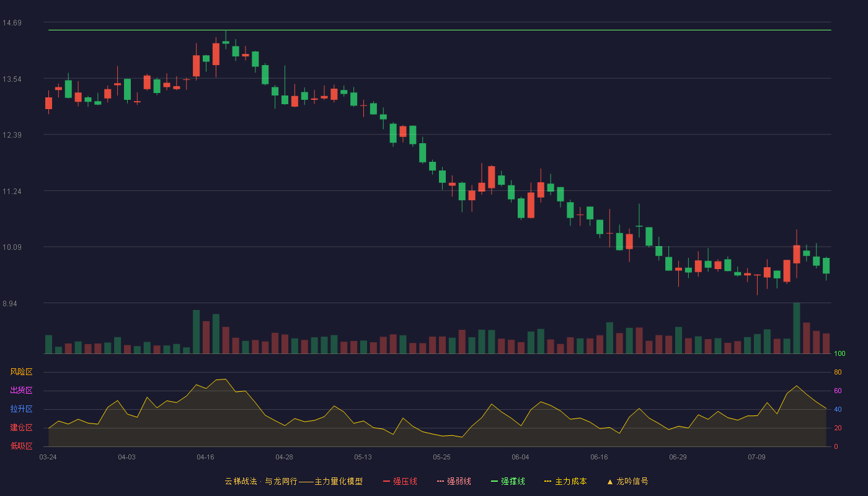Screen dimensions: 868x496
Task: Click the 40 value on the indicator axis
Action: [838, 409]
